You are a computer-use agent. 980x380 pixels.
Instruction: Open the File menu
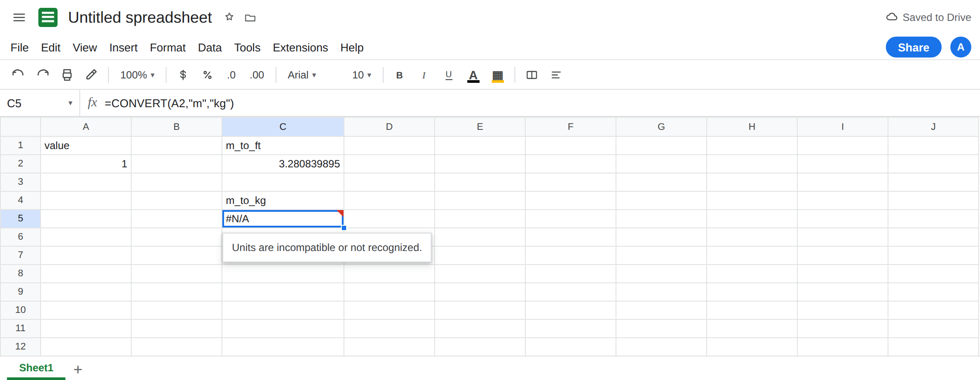click(x=20, y=47)
